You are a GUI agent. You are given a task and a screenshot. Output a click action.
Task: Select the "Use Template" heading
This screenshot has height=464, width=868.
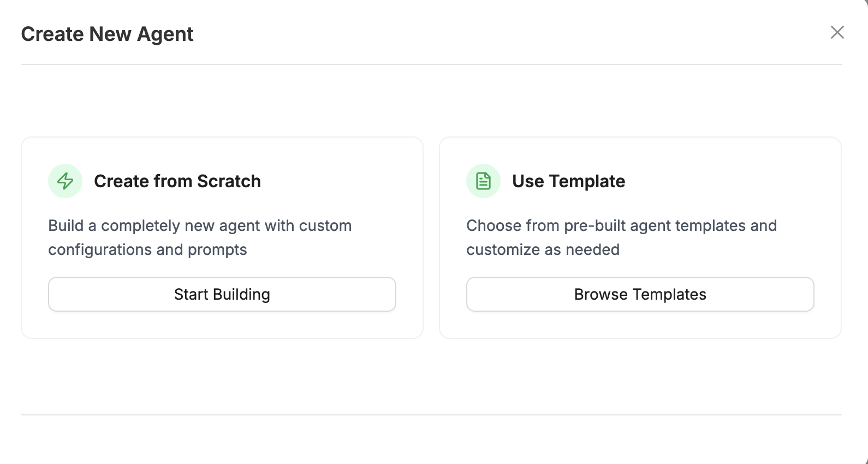(568, 181)
